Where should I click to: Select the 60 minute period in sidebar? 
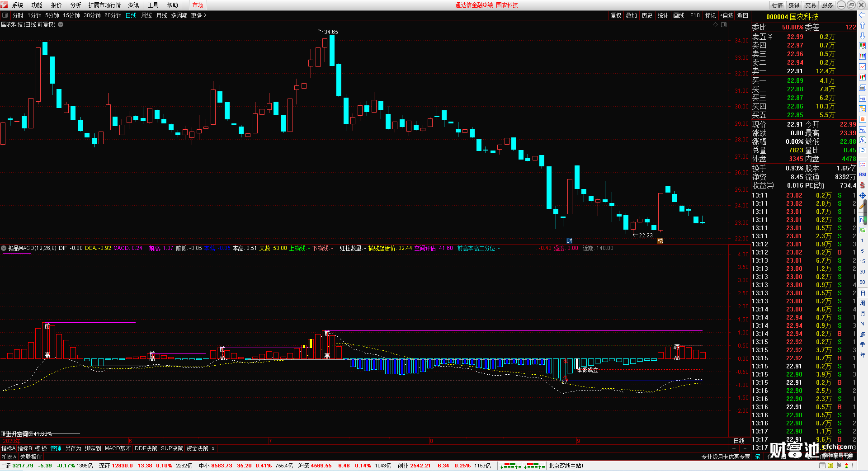click(863, 282)
